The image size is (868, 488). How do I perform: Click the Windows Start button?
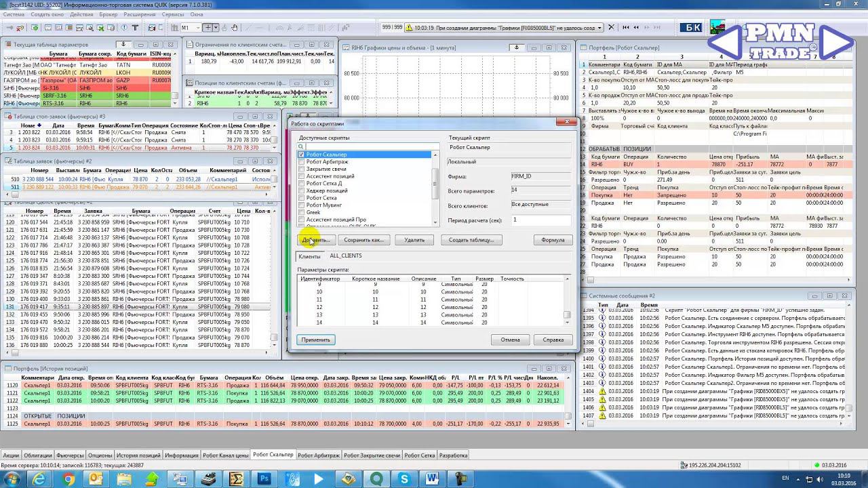pyautogui.click(x=12, y=479)
